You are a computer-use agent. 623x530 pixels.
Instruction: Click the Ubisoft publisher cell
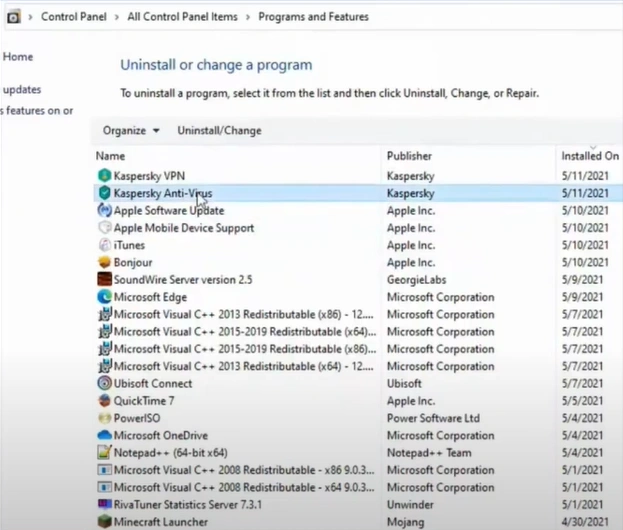pos(404,383)
